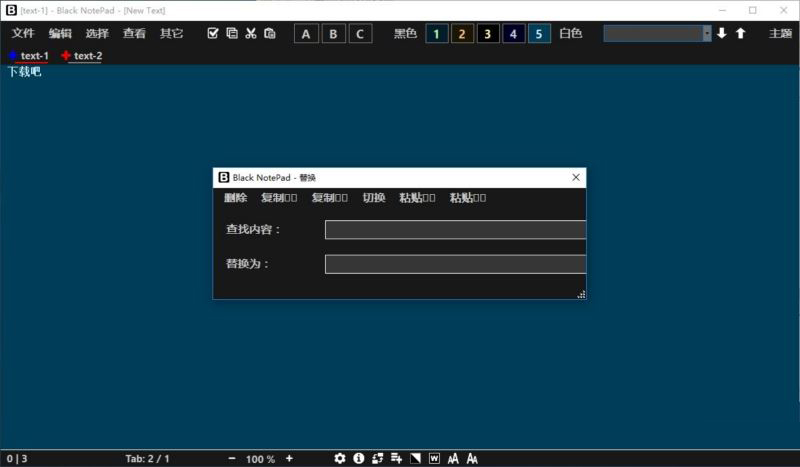This screenshot has width=800, height=467.
Task: Open the 主题 theme menu
Action: click(780, 33)
